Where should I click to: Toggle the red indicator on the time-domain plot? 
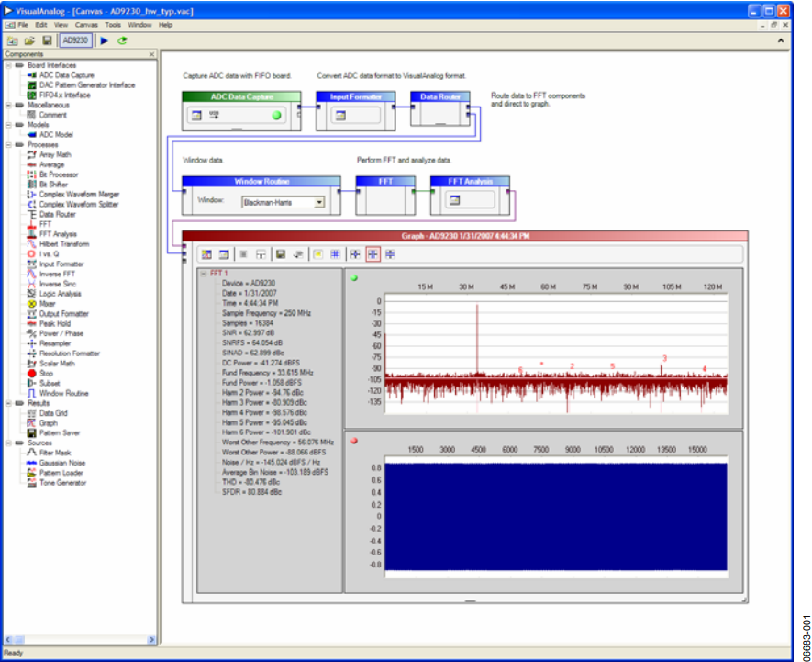pyautogui.click(x=354, y=441)
